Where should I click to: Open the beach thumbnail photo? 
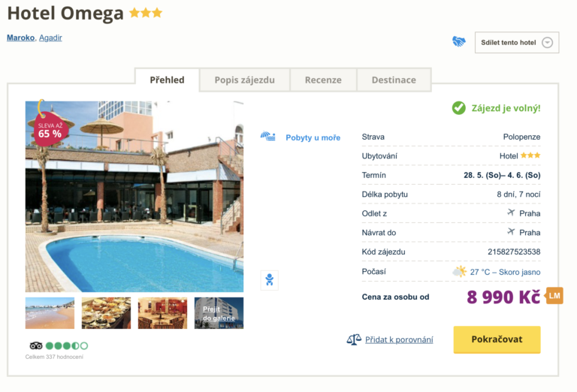pos(50,313)
